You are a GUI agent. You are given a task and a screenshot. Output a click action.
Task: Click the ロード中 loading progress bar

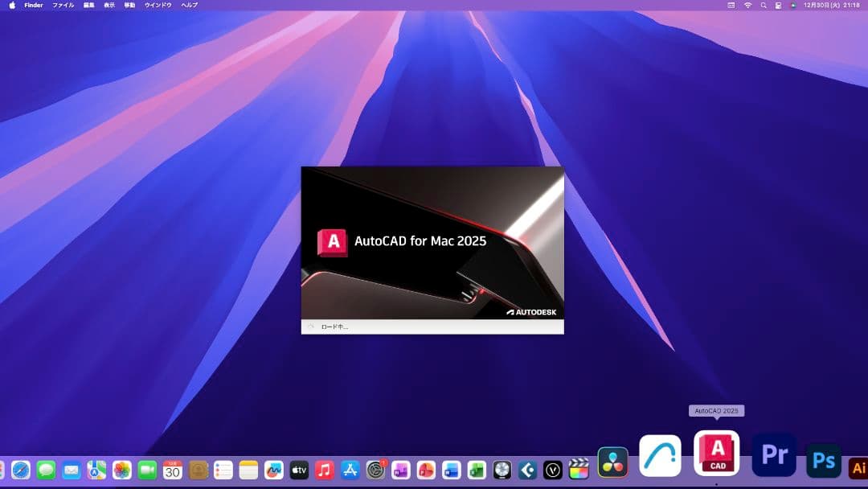(x=432, y=327)
